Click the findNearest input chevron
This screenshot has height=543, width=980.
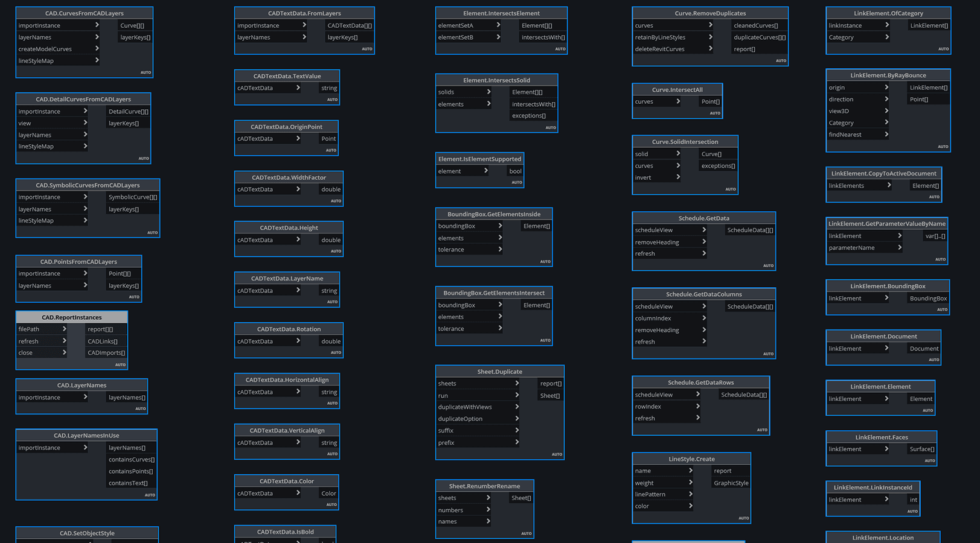tap(886, 135)
